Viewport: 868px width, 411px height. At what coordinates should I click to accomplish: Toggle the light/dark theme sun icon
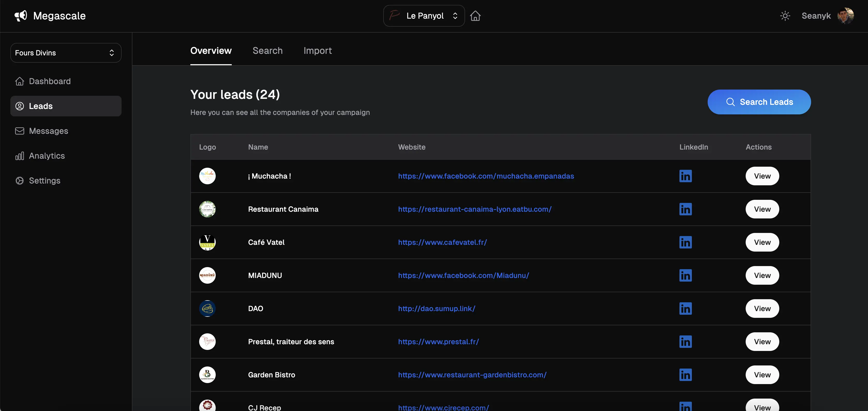pyautogui.click(x=785, y=16)
